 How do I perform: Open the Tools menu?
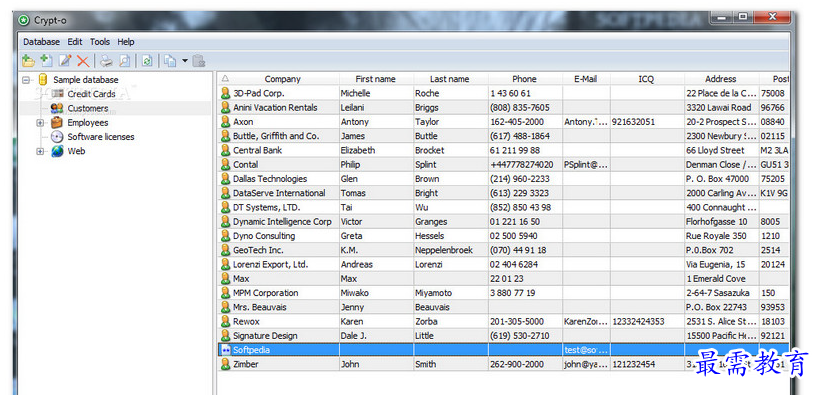[x=100, y=42]
